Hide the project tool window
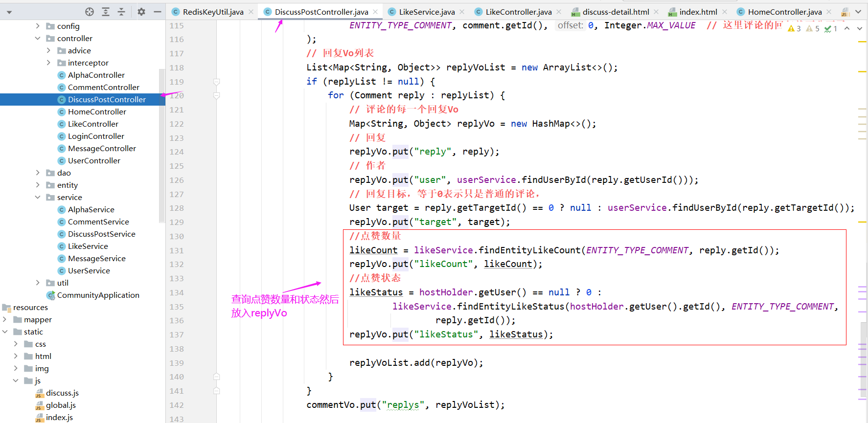868x423 pixels. [158, 12]
